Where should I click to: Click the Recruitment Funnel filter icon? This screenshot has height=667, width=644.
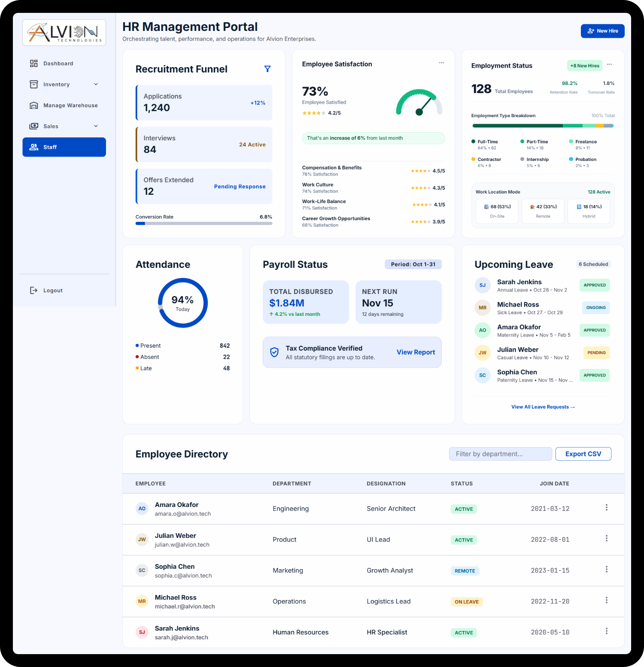click(x=267, y=69)
